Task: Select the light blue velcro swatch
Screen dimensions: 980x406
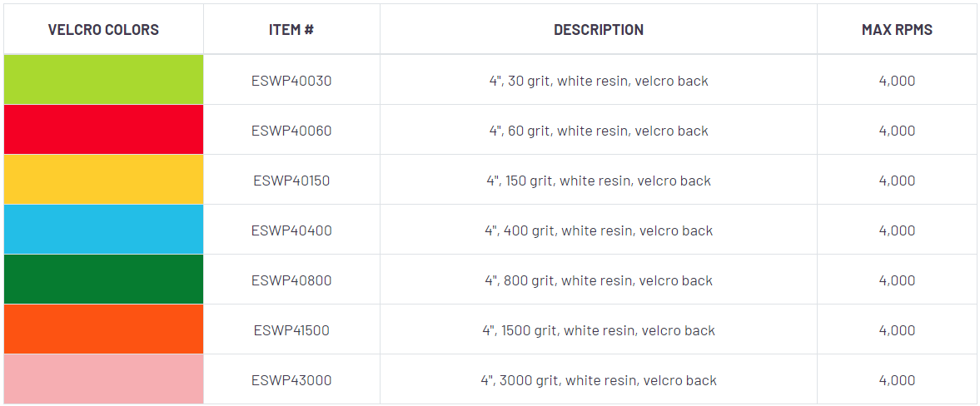Action: point(103,230)
